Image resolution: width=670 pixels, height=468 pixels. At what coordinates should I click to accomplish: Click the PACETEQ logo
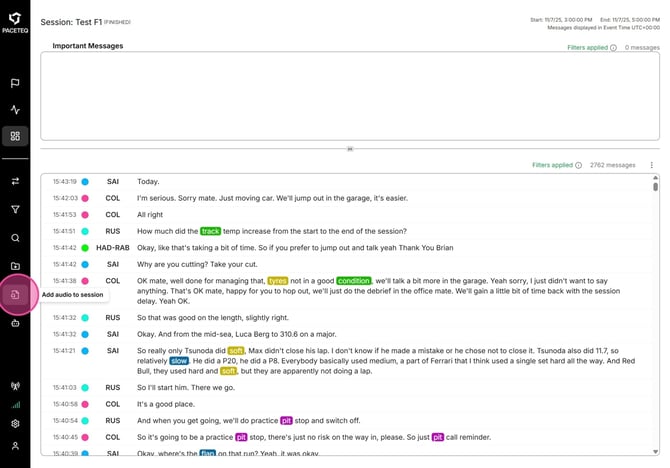(15, 23)
